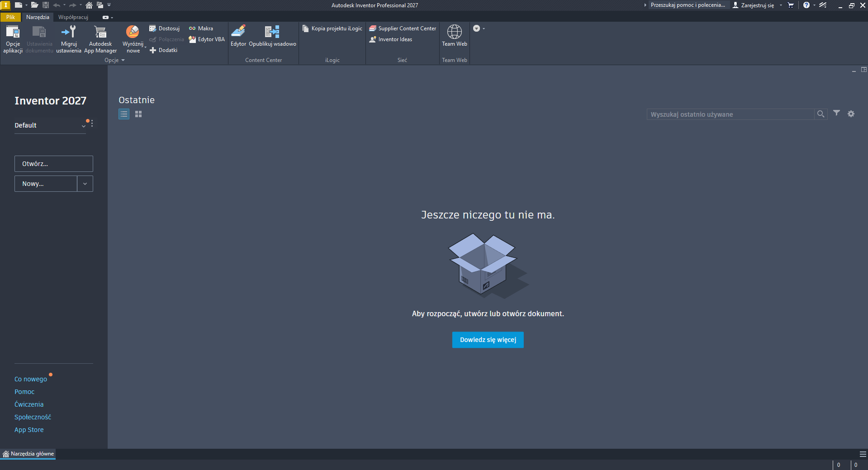Open the Makra macros dialog
This screenshot has width=868, height=470.
(x=201, y=28)
